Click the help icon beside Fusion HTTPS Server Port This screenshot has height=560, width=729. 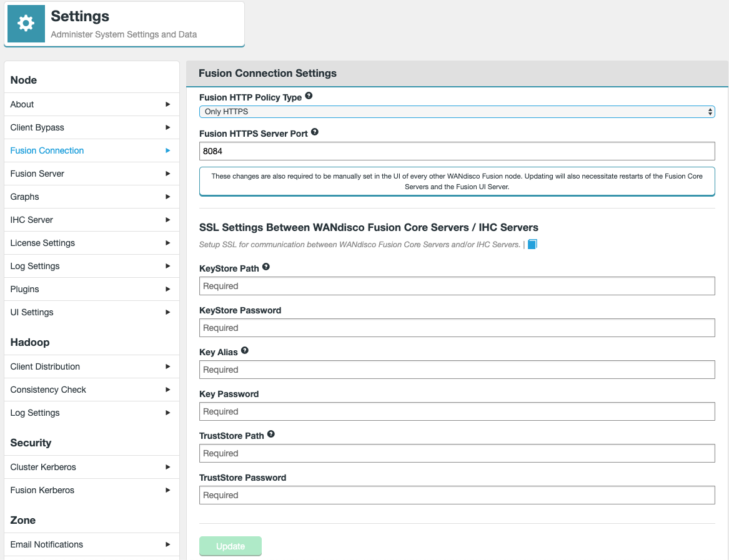point(314,132)
